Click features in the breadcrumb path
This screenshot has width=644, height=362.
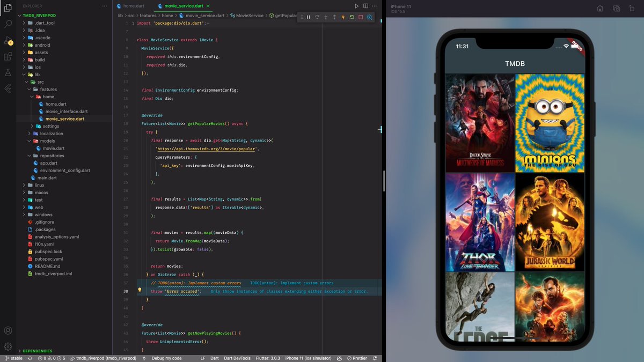point(148,16)
